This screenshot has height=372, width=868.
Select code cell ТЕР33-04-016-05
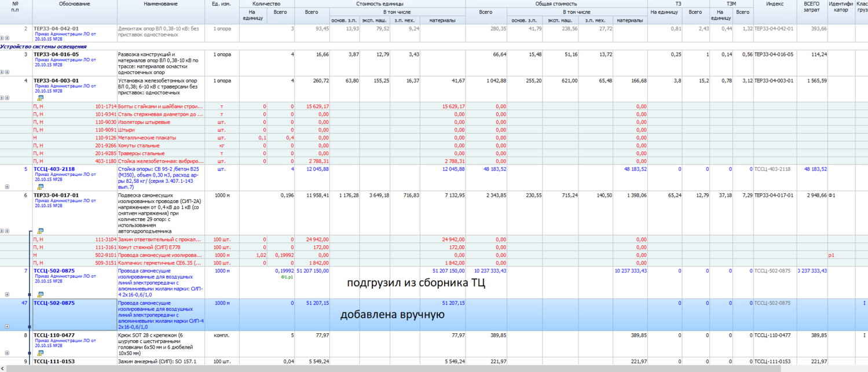coord(56,54)
